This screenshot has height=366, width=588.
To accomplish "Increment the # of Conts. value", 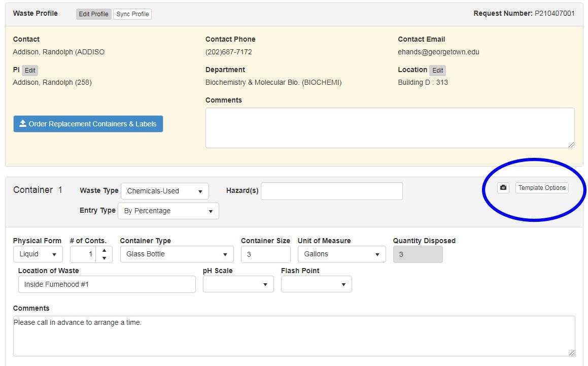I will [x=105, y=250].
